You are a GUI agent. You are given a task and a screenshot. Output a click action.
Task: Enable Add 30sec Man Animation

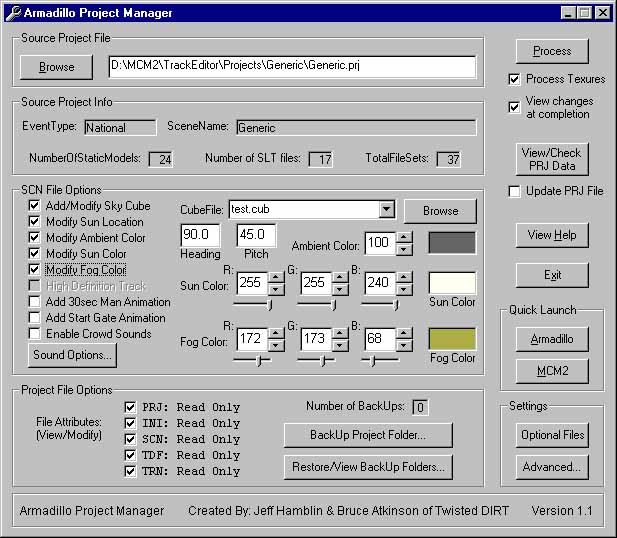click(35, 302)
